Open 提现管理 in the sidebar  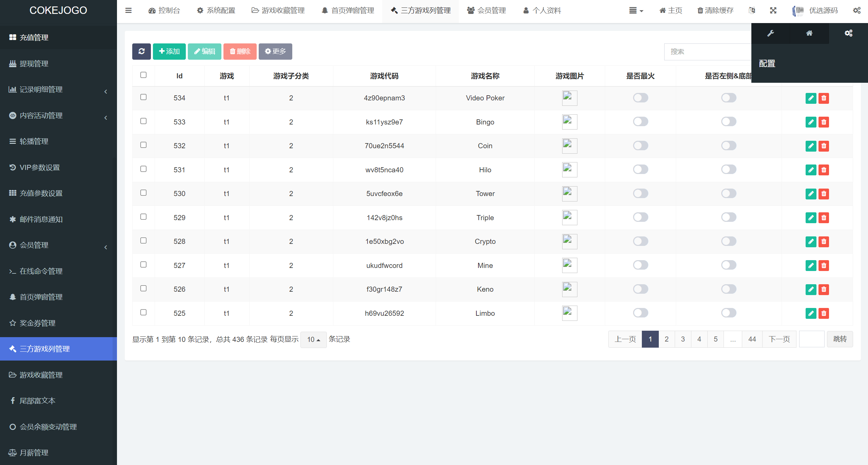[34, 63]
